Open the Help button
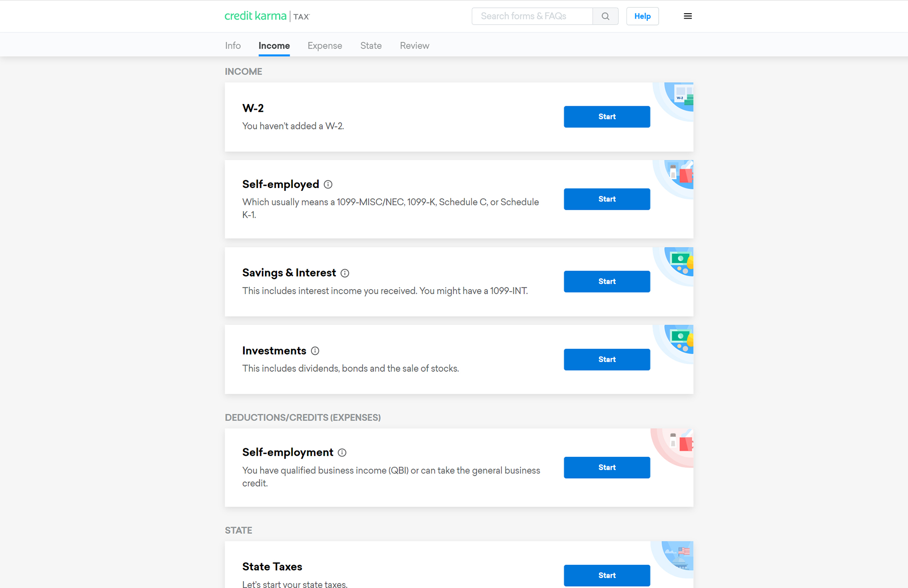The height and width of the screenshot is (588, 908). (x=642, y=16)
